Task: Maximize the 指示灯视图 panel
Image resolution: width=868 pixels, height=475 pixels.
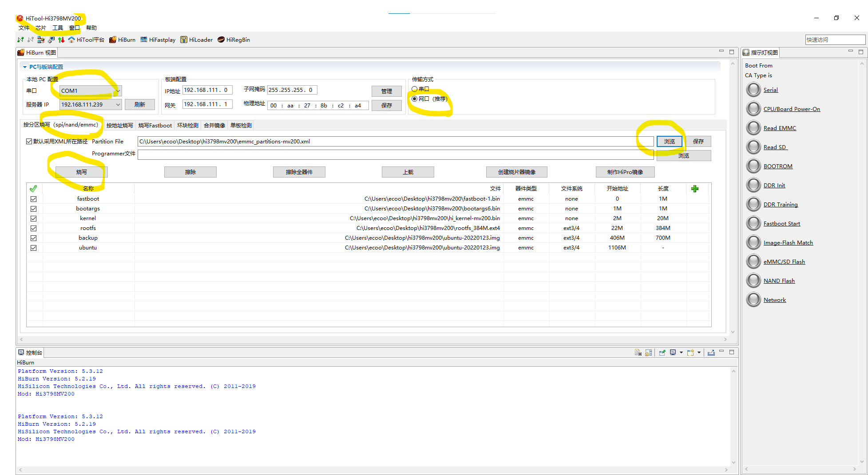Action: point(861,52)
